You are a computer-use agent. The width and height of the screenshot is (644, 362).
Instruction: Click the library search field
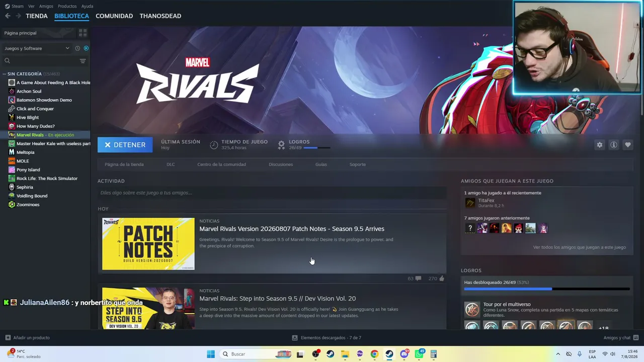pyautogui.click(x=40, y=61)
